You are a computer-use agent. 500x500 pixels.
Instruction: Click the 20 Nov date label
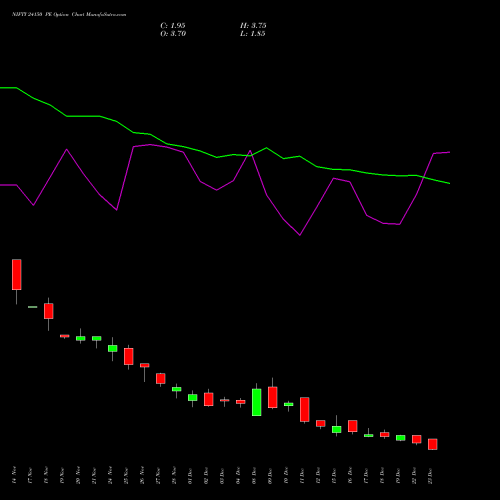pos(78,475)
